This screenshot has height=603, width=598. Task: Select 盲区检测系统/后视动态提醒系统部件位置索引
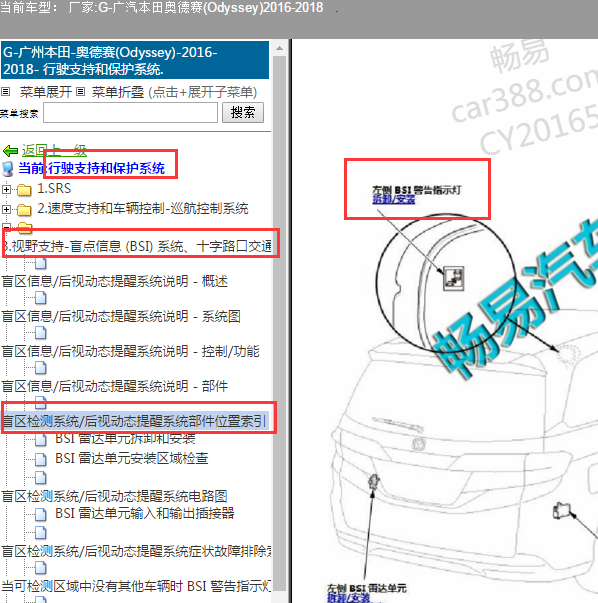(134, 421)
